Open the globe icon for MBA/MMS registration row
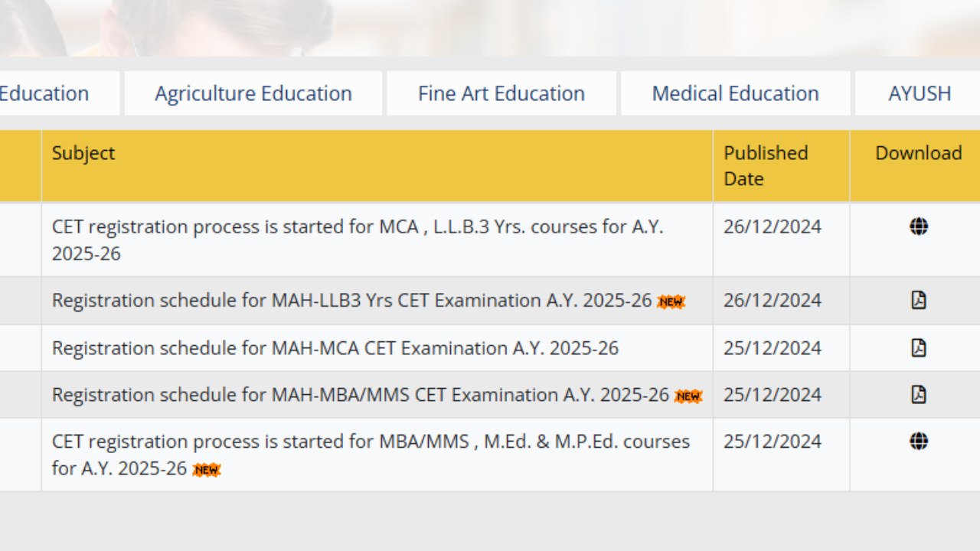 919,442
